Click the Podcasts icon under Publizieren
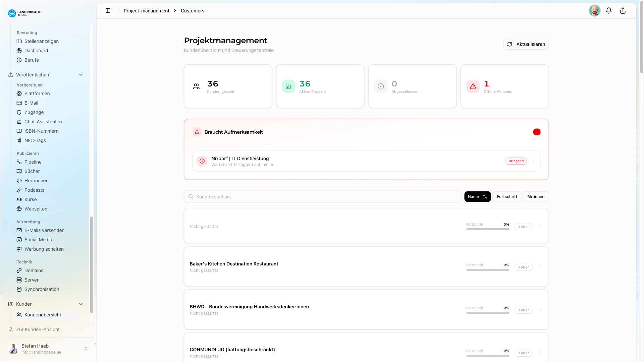The width and height of the screenshot is (644, 362). click(19, 190)
